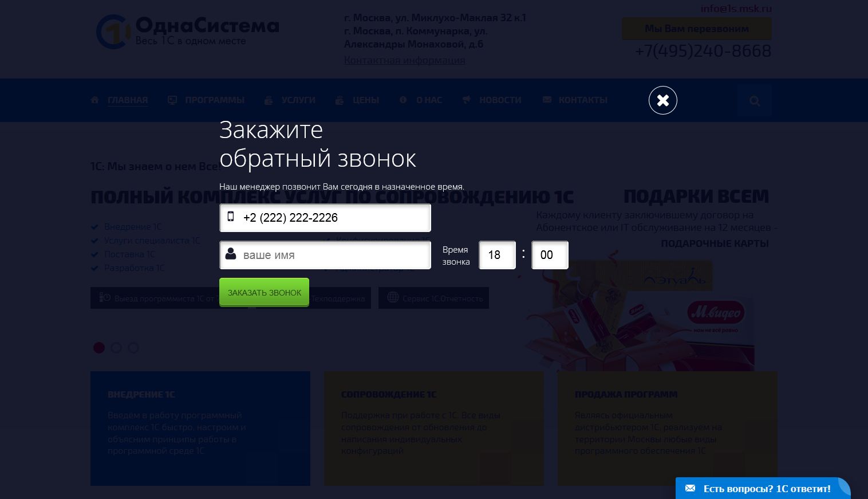
Task: Close the callback popup with the X button
Action: pos(662,100)
